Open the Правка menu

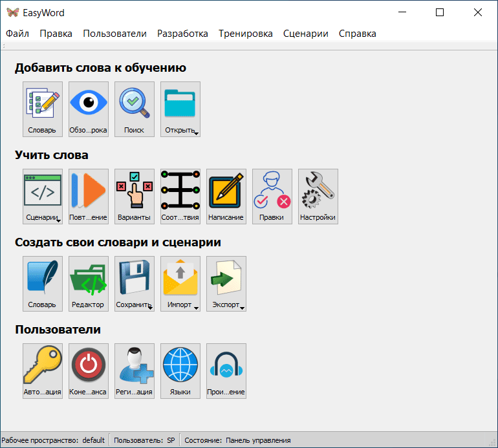coord(56,34)
